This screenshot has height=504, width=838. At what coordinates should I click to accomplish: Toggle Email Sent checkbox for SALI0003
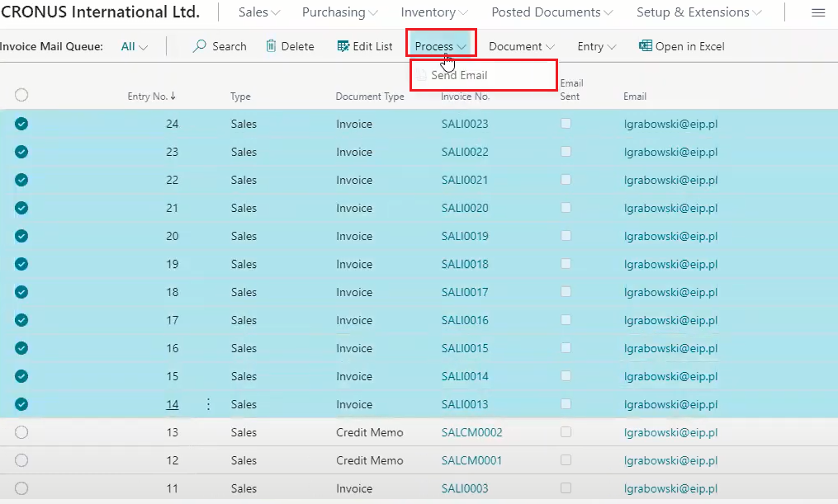pyautogui.click(x=566, y=488)
